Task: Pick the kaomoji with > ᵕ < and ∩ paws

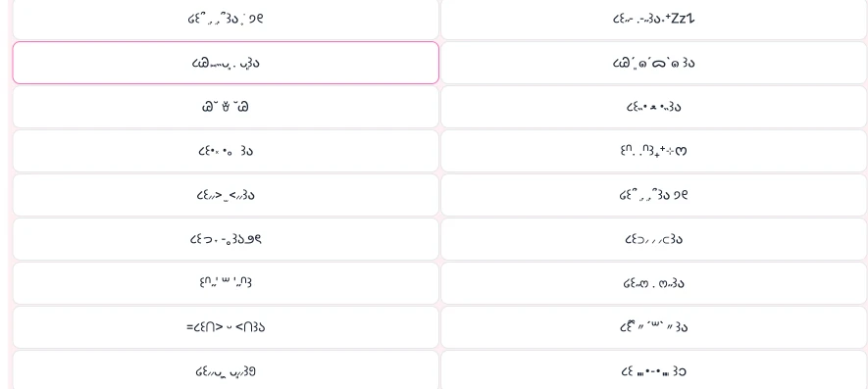Action: tap(226, 327)
